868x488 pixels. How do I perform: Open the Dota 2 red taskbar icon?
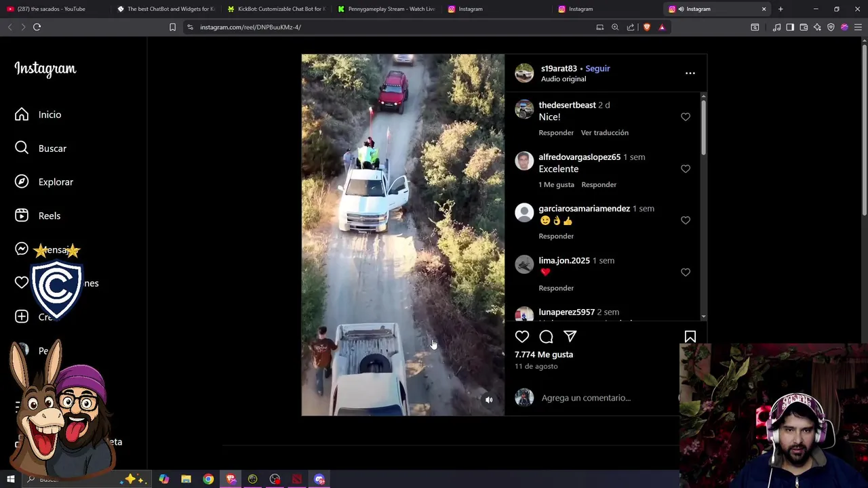[x=297, y=479]
